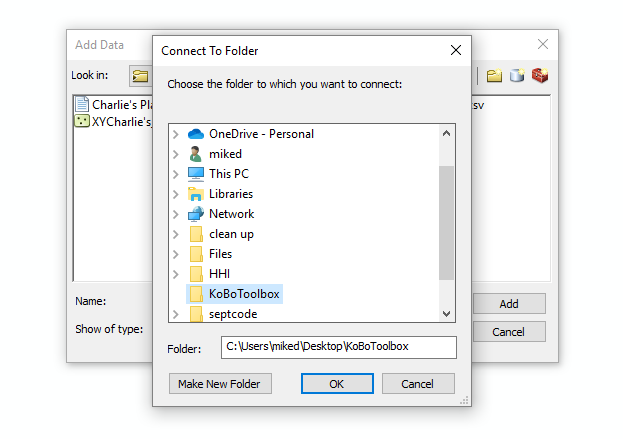Select the Libraries folder icon
Viewport: 623px width, 439px height.
[x=196, y=194]
